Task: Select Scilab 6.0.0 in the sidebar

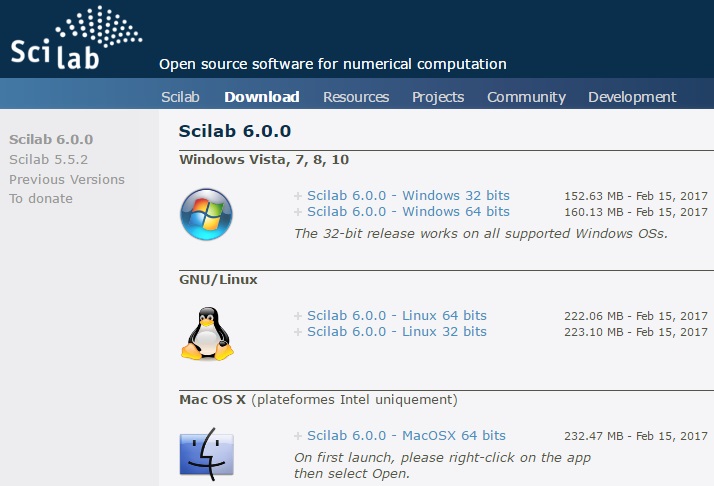Action: click(x=51, y=139)
